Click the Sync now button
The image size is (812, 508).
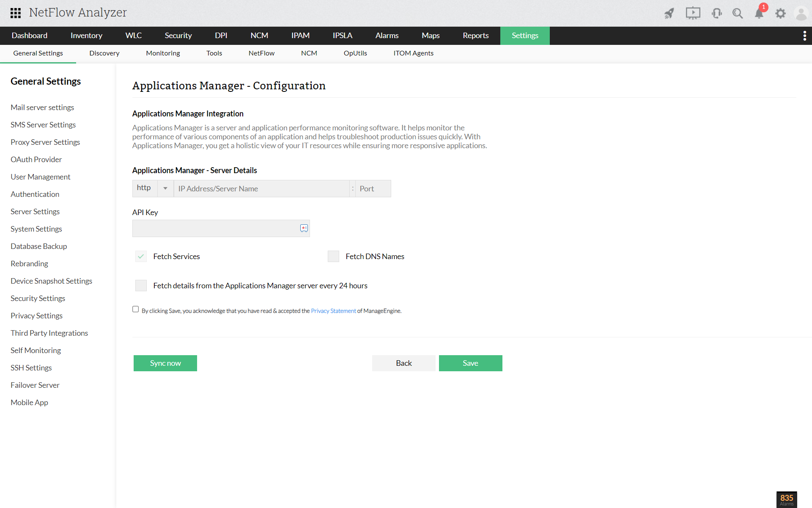coord(165,363)
